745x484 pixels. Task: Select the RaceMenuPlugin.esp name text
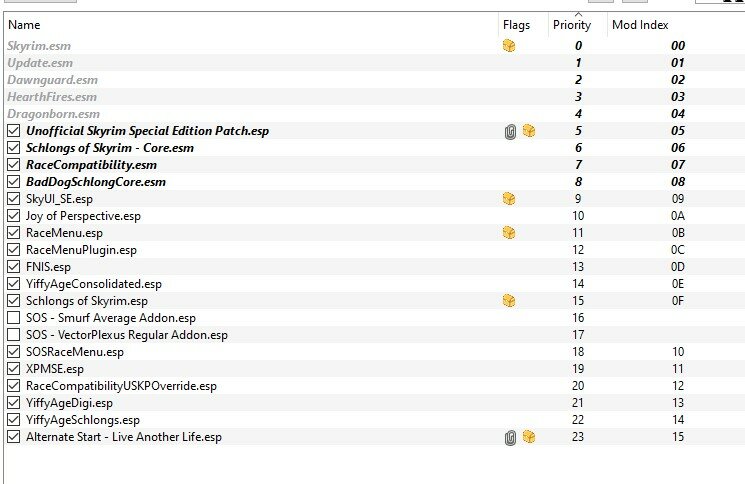pos(81,250)
